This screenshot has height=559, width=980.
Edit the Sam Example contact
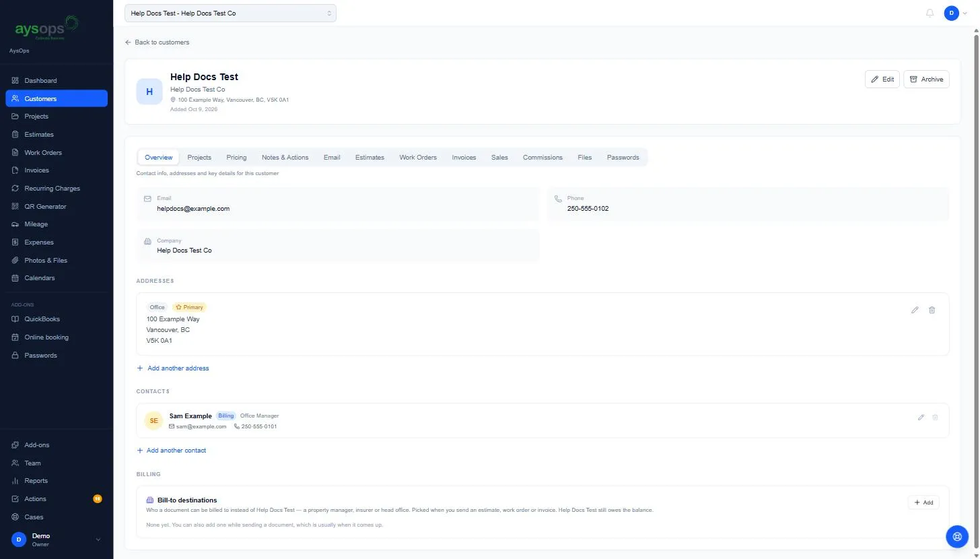[x=921, y=418]
